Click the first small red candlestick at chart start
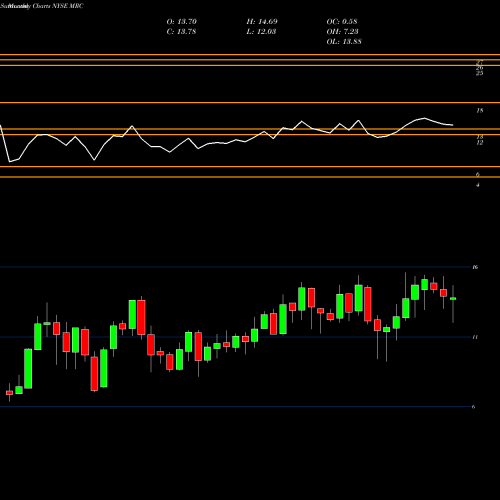 pos(9,393)
